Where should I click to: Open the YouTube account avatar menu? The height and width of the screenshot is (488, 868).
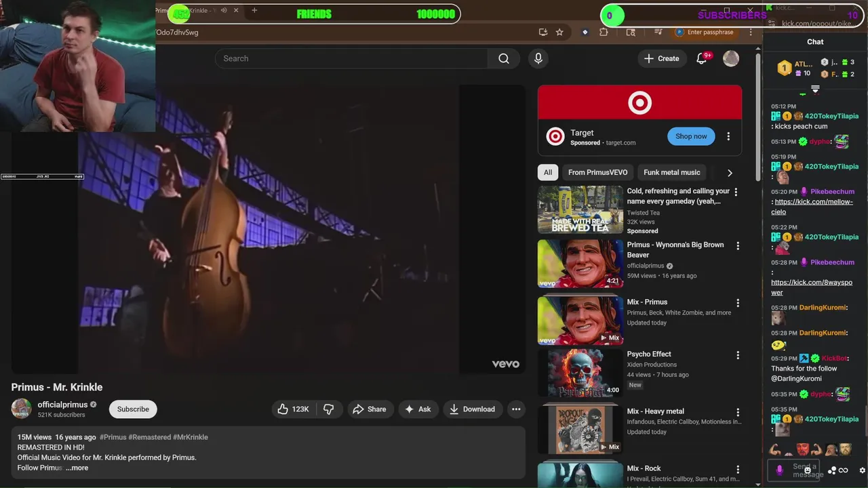(x=731, y=58)
